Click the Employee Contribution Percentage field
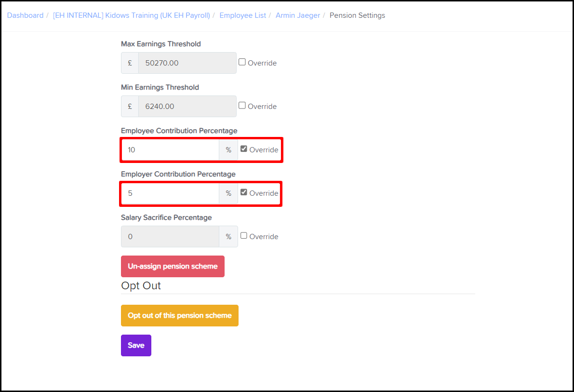The width and height of the screenshot is (574, 392). [x=170, y=150]
